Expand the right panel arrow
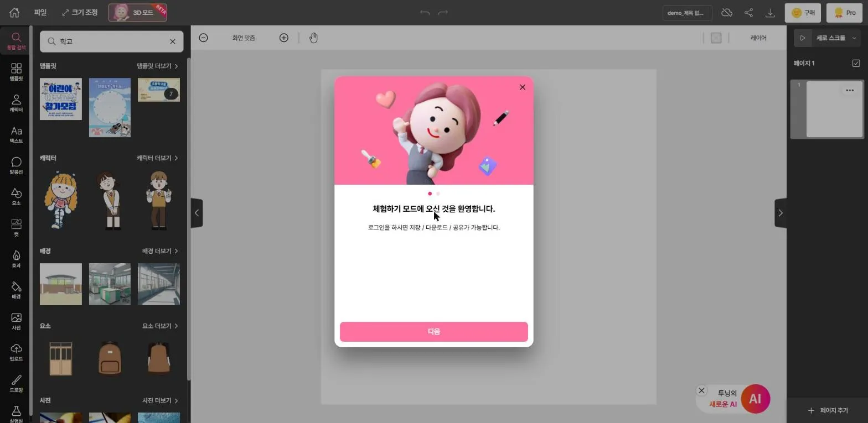The width and height of the screenshot is (868, 423). tap(781, 213)
